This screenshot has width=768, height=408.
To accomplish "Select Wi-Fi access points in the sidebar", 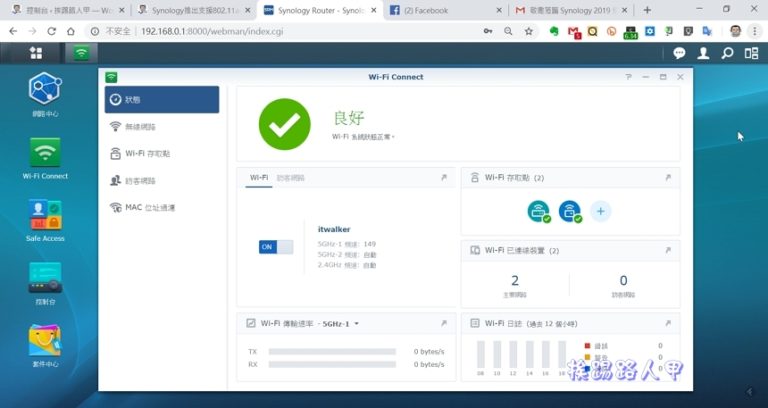I will tap(146, 154).
